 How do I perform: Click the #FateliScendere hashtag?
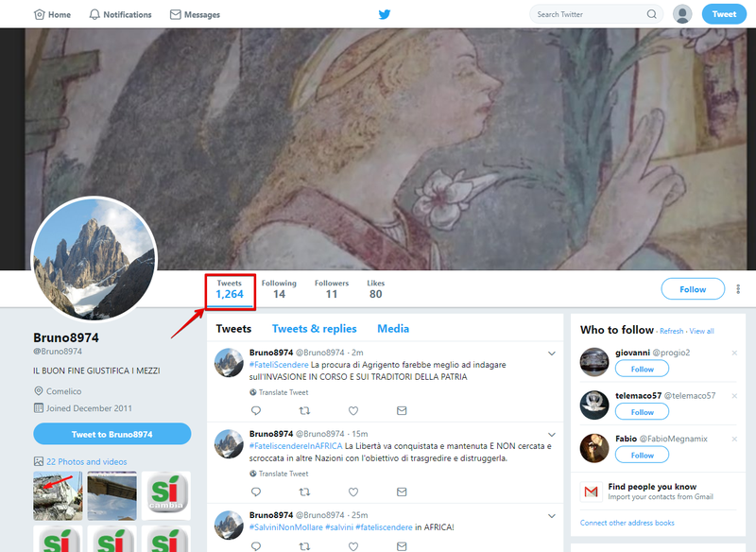[279, 365]
